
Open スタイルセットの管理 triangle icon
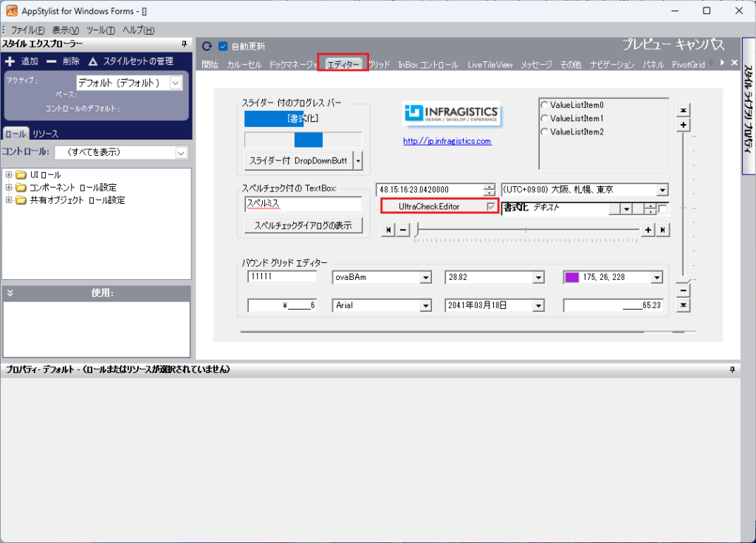pyautogui.click(x=93, y=61)
